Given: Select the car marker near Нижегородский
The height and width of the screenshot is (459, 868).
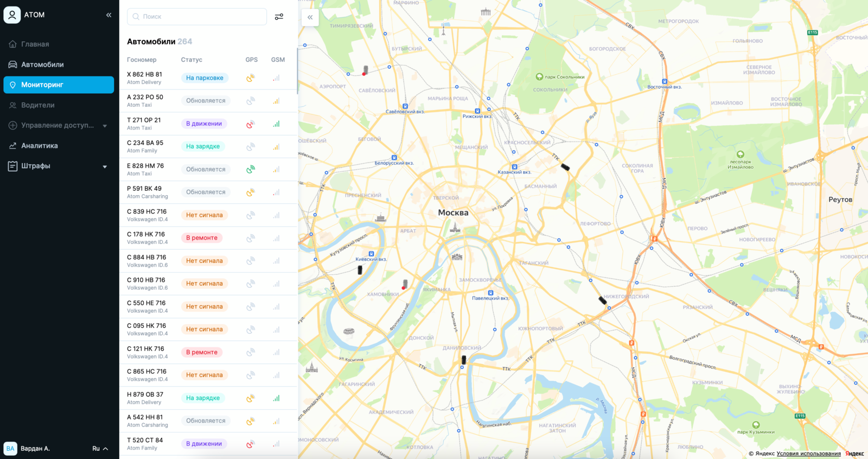Looking at the screenshot, I should [602, 300].
